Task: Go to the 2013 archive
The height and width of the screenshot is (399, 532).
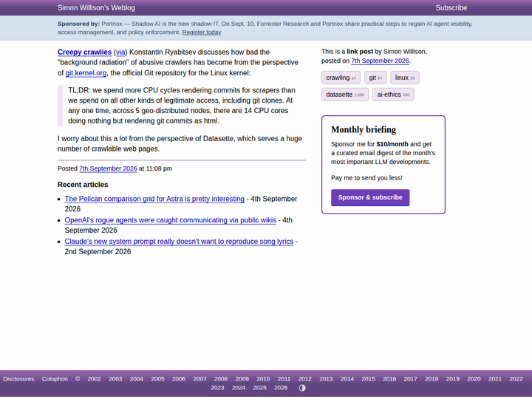Action: coord(326,379)
